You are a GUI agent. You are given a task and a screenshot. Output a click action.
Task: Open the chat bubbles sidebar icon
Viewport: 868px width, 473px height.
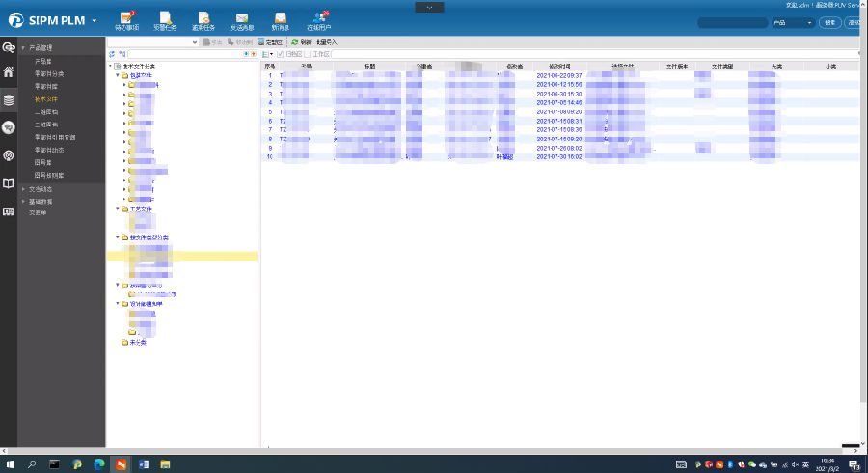point(9,128)
